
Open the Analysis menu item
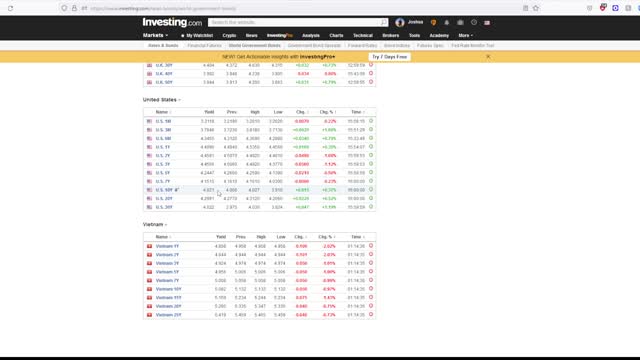311,36
